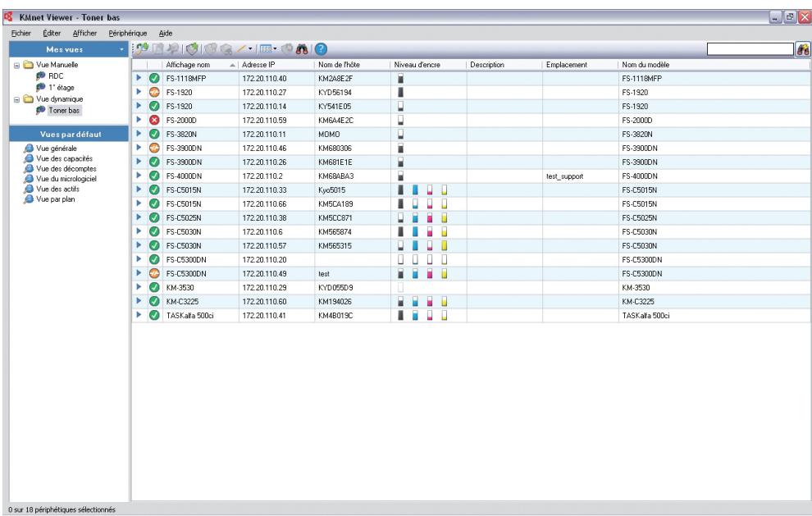Viewport: 812px width, 516px height.
Task: Click the binoculars icon in the toolbar
Action: (302, 49)
